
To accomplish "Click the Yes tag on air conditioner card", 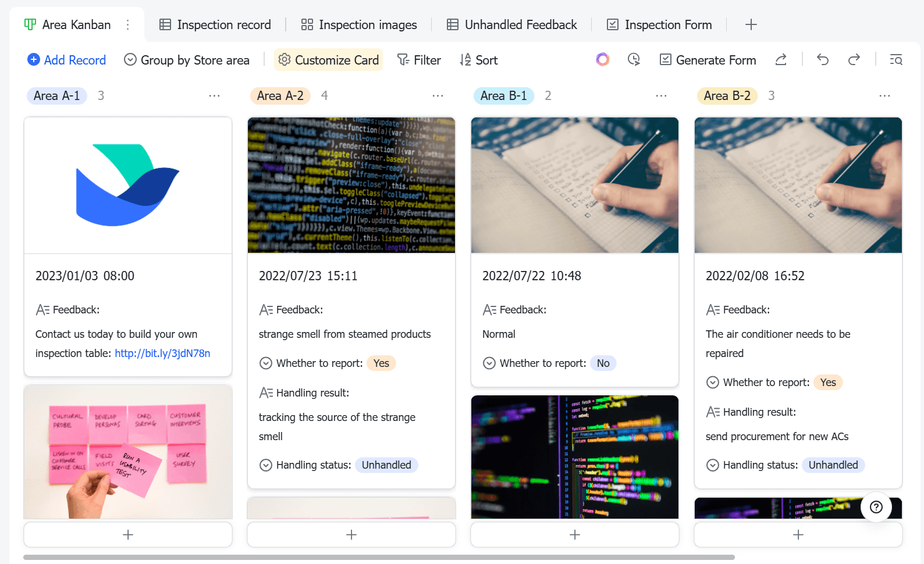I will tap(828, 382).
